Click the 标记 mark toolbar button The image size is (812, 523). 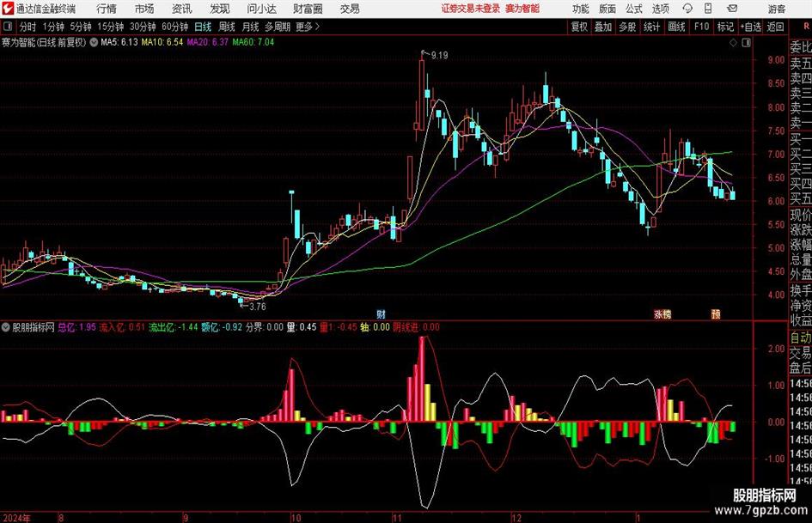point(725,27)
